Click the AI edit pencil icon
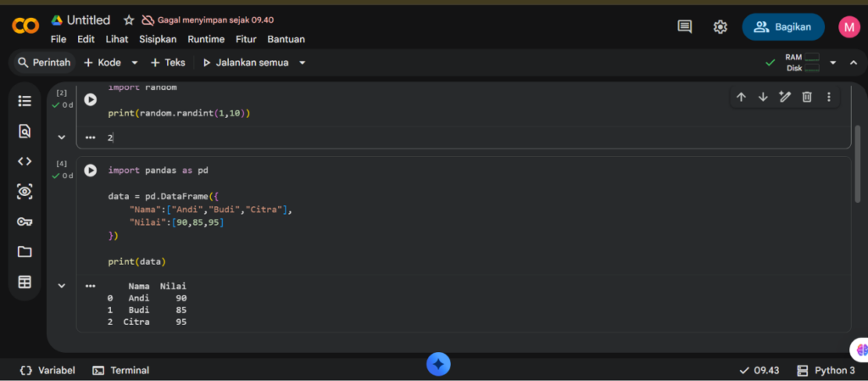This screenshot has width=868, height=381. click(784, 97)
